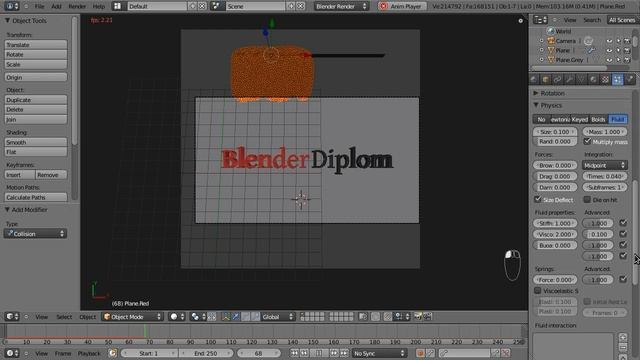Open the Modifiers wrench properties tab
640x360 pixels.
[569, 80]
